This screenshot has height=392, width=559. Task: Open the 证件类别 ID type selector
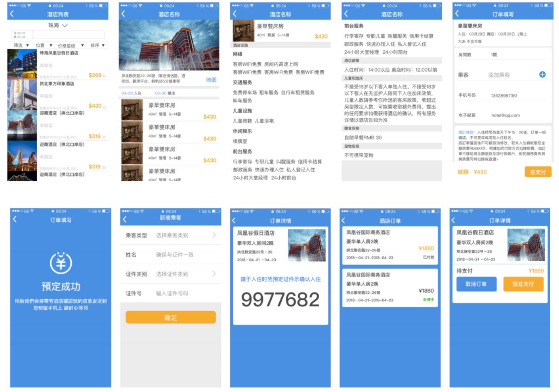click(170, 274)
